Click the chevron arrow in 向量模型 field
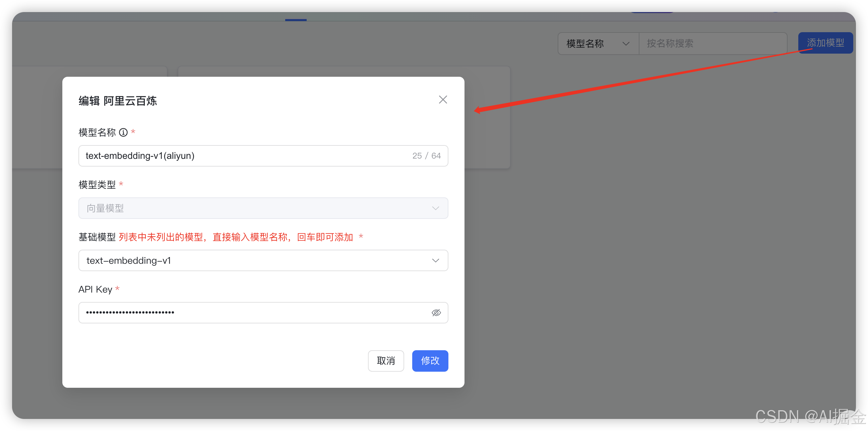868x431 pixels. coord(435,208)
